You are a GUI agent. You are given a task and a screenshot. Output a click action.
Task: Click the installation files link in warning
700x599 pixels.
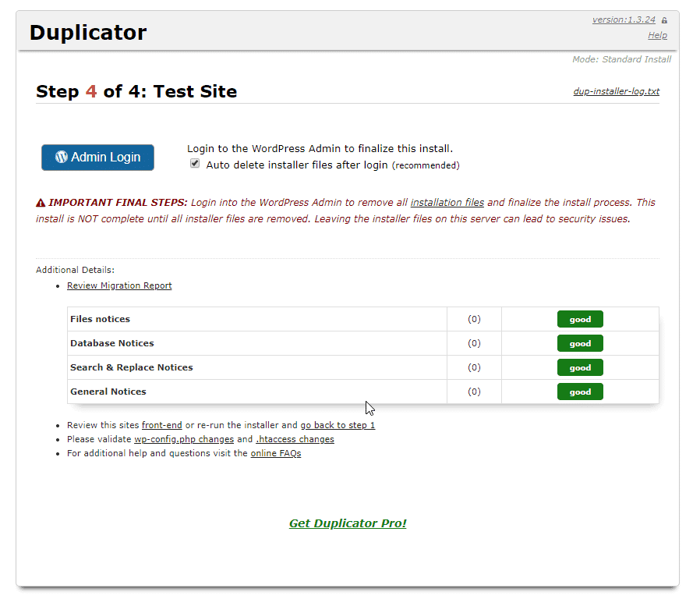tap(447, 203)
